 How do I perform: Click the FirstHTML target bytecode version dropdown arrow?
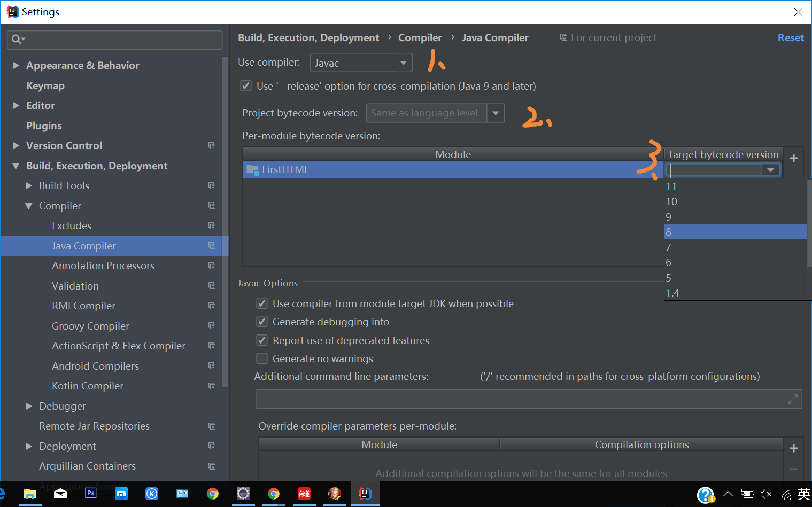pos(771,170)
